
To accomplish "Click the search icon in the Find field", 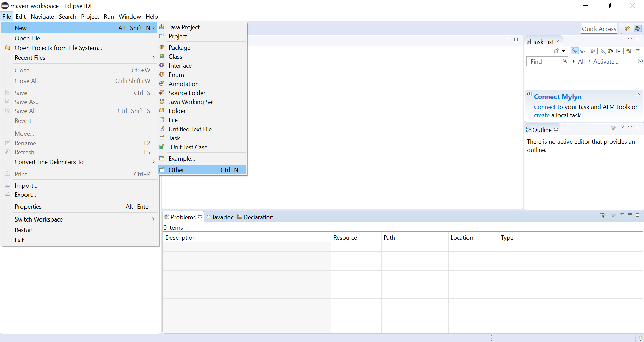I will click(565, 61).
